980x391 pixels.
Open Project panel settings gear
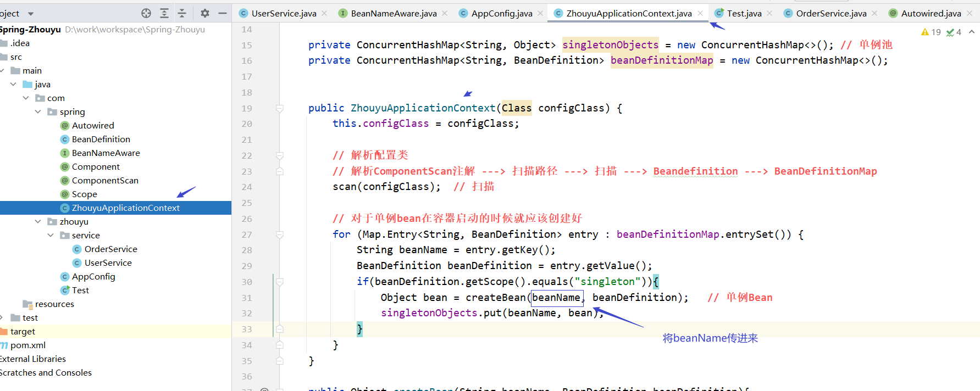coord(205,13)
